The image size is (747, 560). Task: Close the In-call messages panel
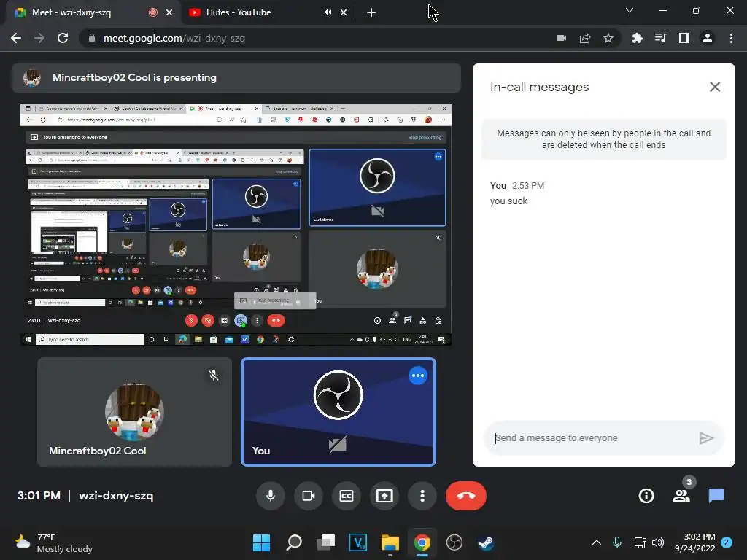715,87
